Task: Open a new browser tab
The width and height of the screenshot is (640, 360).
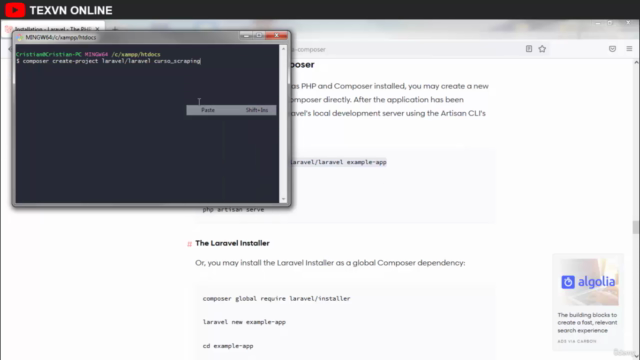Action: click(115, 29)
